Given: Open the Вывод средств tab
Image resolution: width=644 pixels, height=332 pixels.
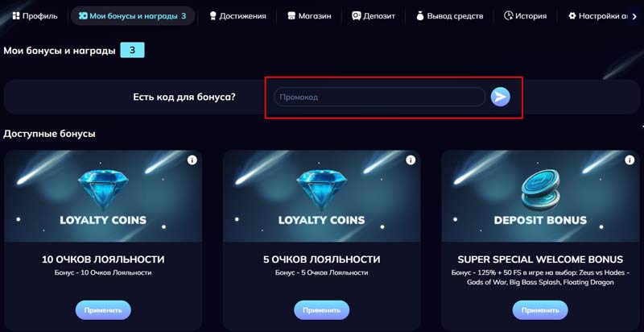Looking at the screenshot, I should [449, 15].
